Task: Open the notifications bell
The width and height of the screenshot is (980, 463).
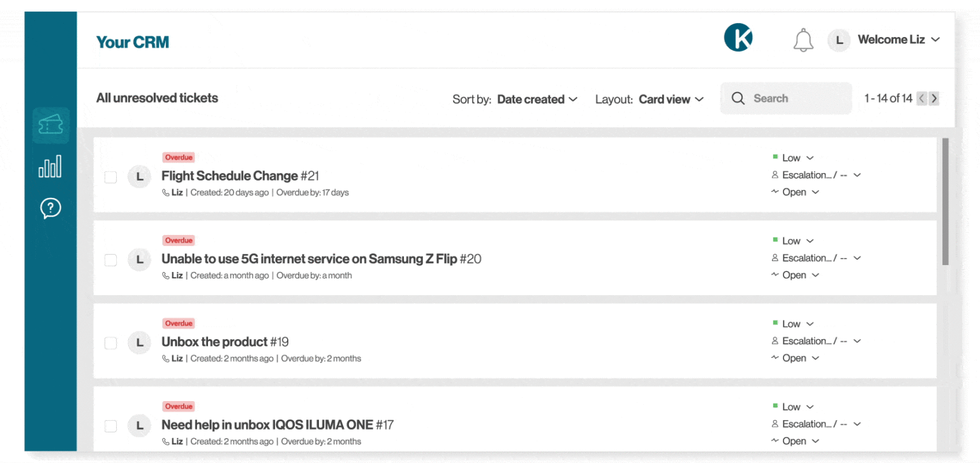Action: point(803,40)
